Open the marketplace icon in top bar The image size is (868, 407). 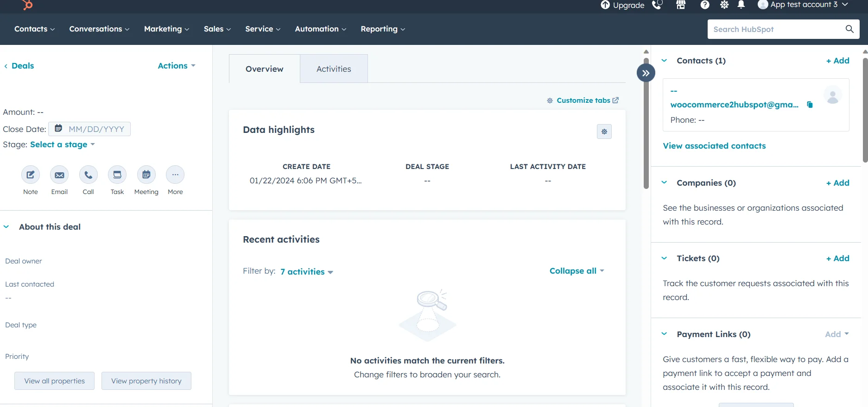coord(681,5)
